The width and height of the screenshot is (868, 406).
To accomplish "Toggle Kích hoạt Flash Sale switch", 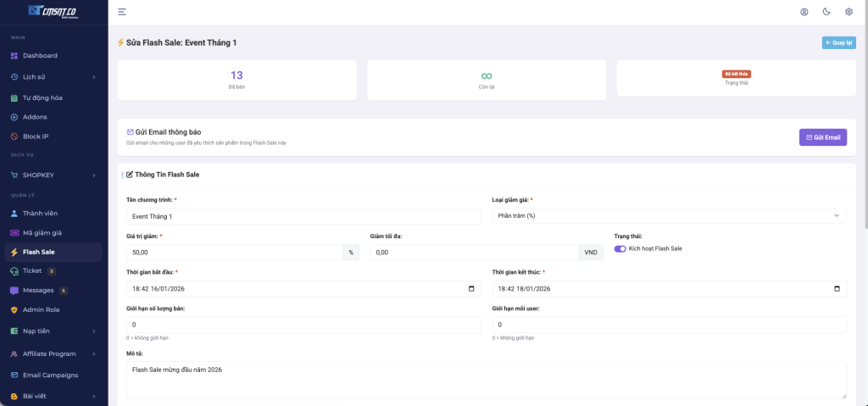I will 620,249.
